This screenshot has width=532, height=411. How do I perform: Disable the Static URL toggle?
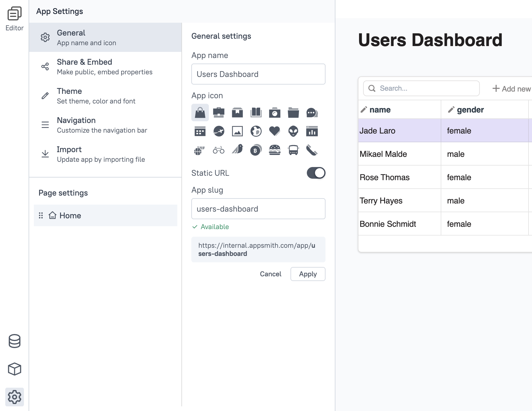(x=316, y=173)
